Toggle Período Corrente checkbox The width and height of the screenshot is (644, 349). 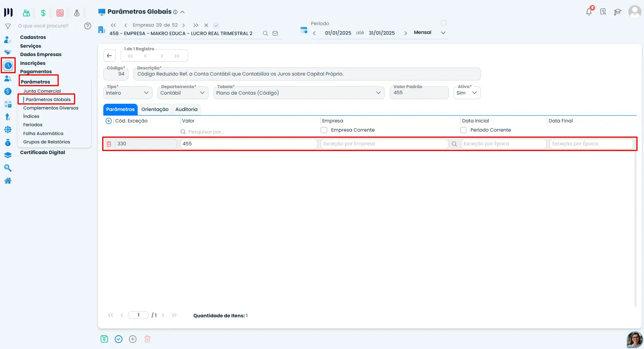(463, 130)
